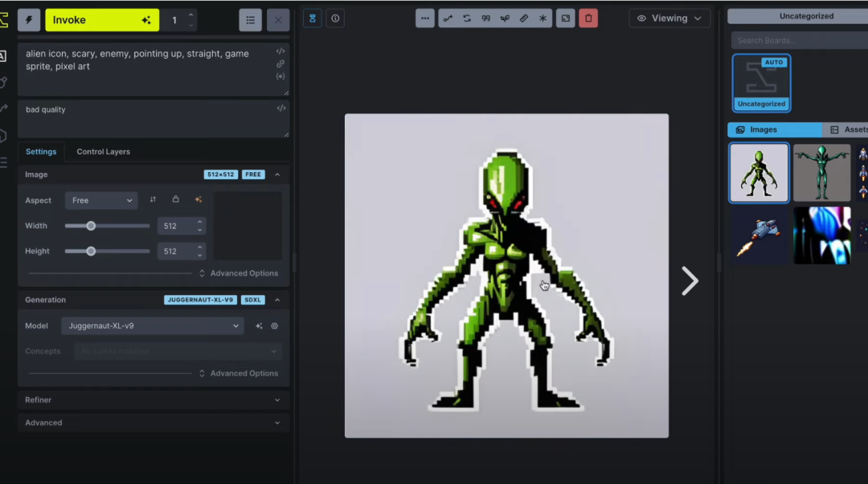
Task: Open the image info panel icon
Action: tap(335, 18)
